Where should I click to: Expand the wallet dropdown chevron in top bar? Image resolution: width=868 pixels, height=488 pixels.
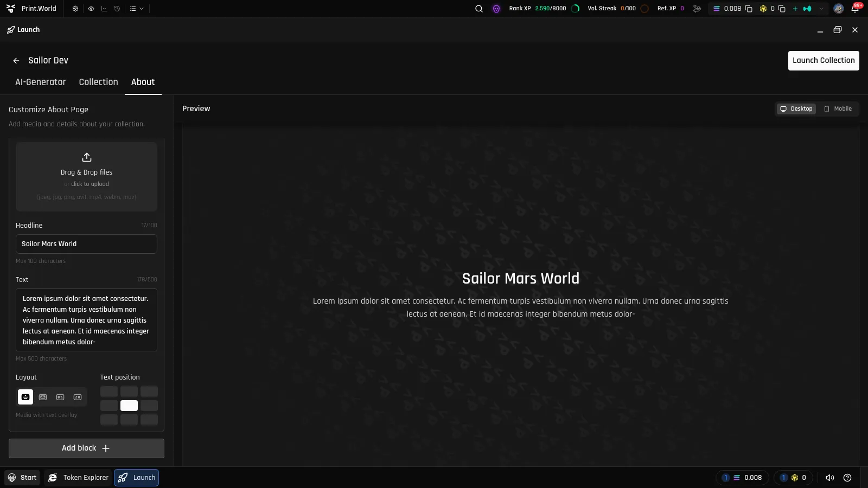[x=821, y=9]
